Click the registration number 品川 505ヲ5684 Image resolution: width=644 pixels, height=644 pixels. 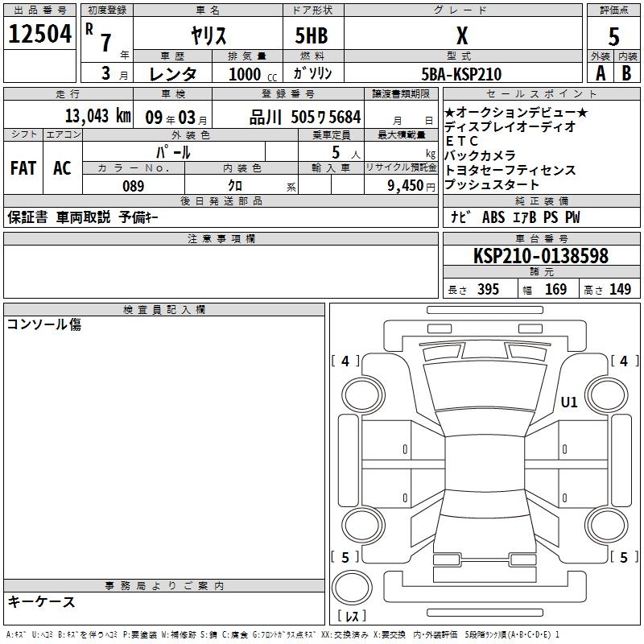click(305, 117)
